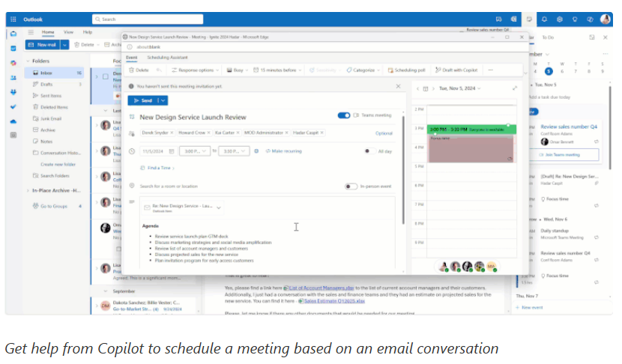
Task: Open the Help ribbon tab
Action: (x=88, y=32)
